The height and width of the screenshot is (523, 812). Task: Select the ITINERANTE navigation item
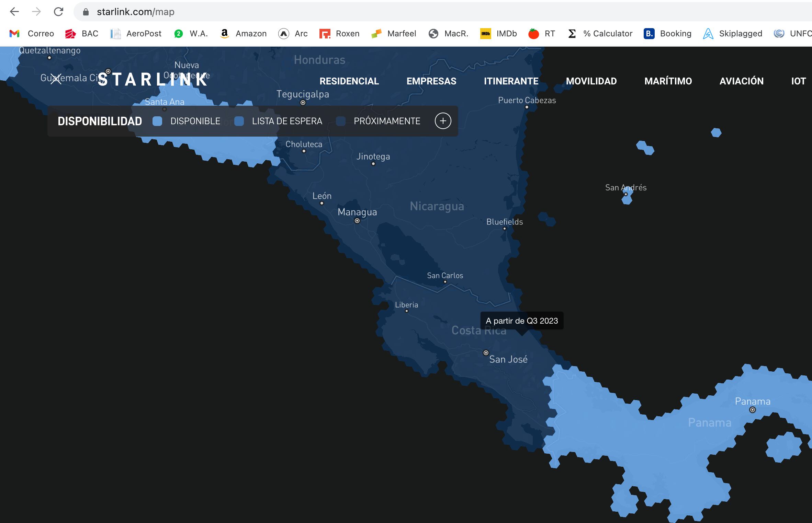pos(511,81)
